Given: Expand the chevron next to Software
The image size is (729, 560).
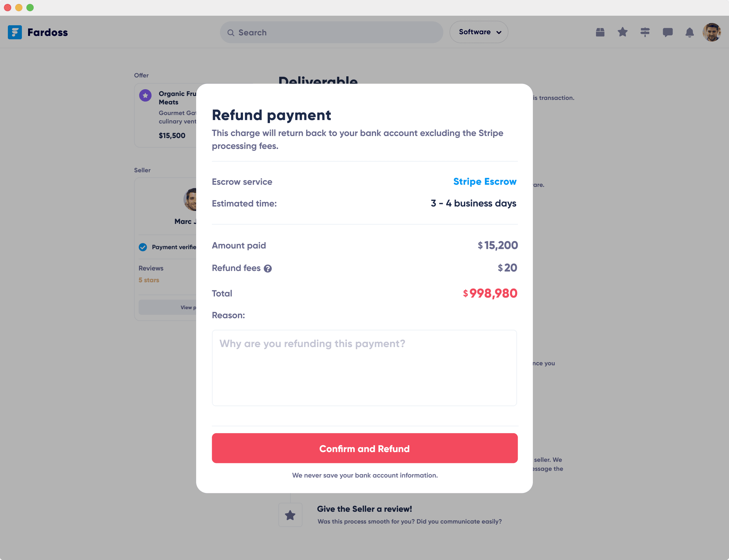Looking at the screenshot, I should (x=499, y=32).
